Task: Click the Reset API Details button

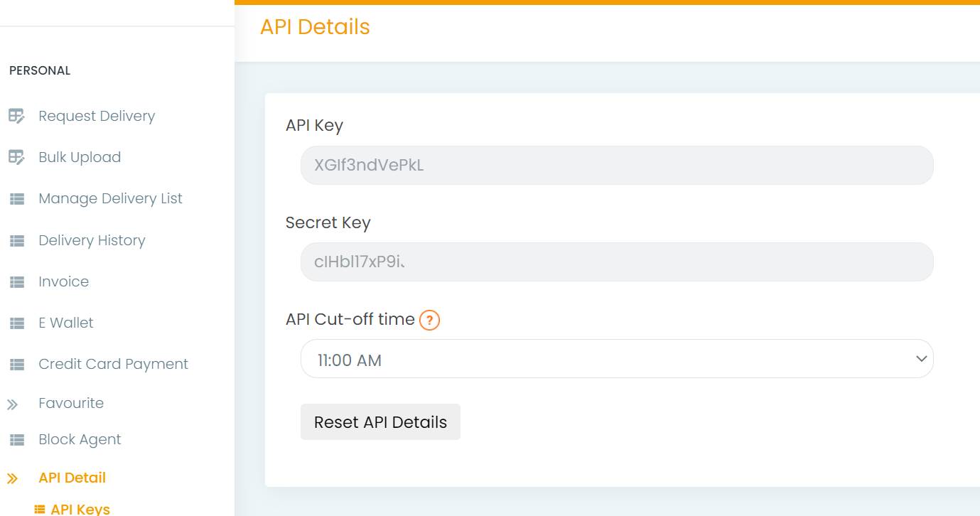Action: coord(380,421)
